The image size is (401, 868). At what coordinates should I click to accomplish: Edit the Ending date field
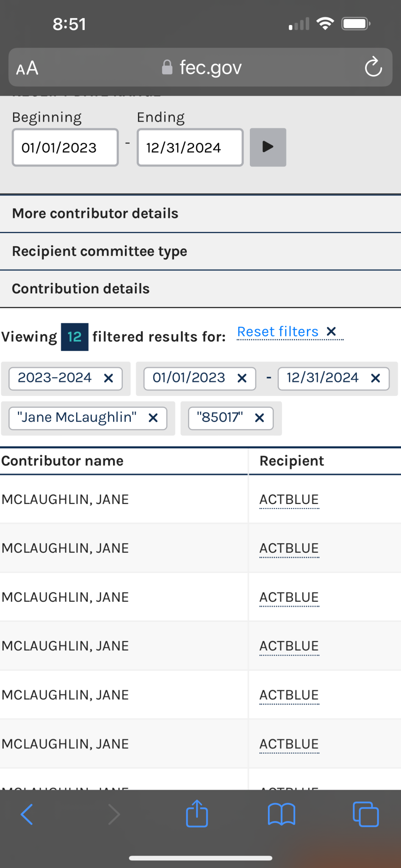[x=190, y=147]
